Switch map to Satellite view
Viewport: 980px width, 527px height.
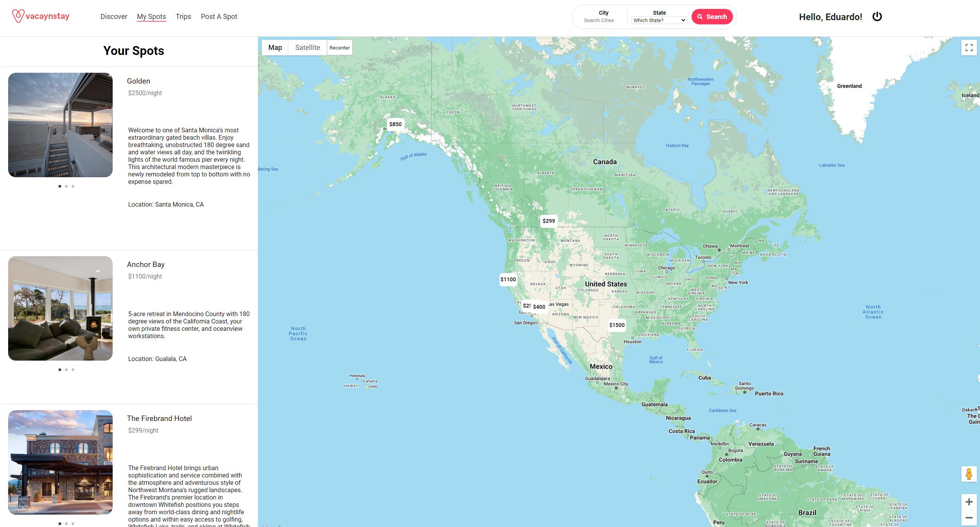click(307, 48)
